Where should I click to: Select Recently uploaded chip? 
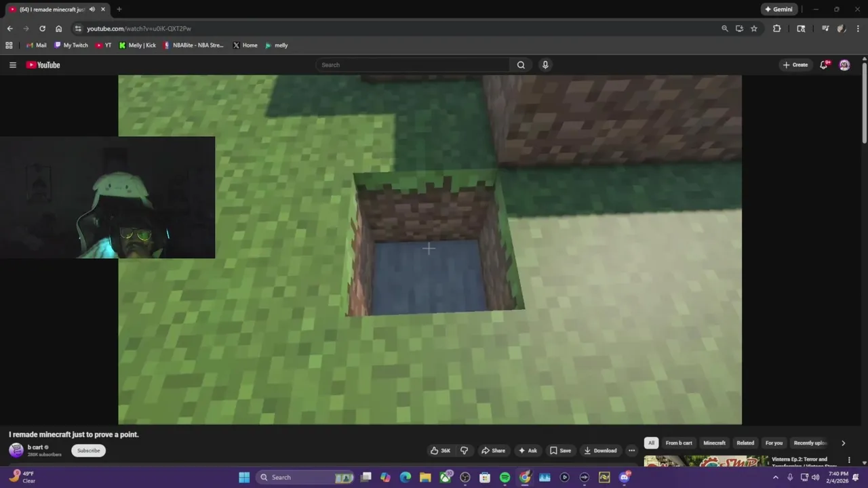tap(810, 443)
